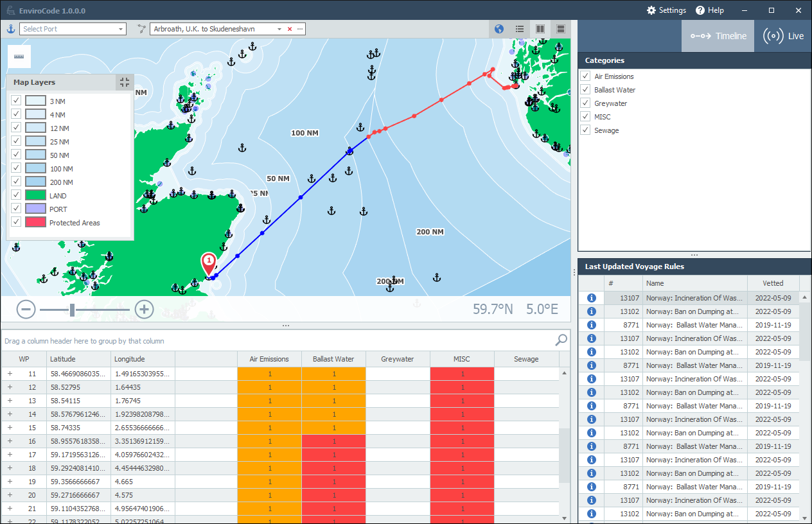Click the search magnifier in grid
This screenshot has height=524, width=812.
click(561, 340)
